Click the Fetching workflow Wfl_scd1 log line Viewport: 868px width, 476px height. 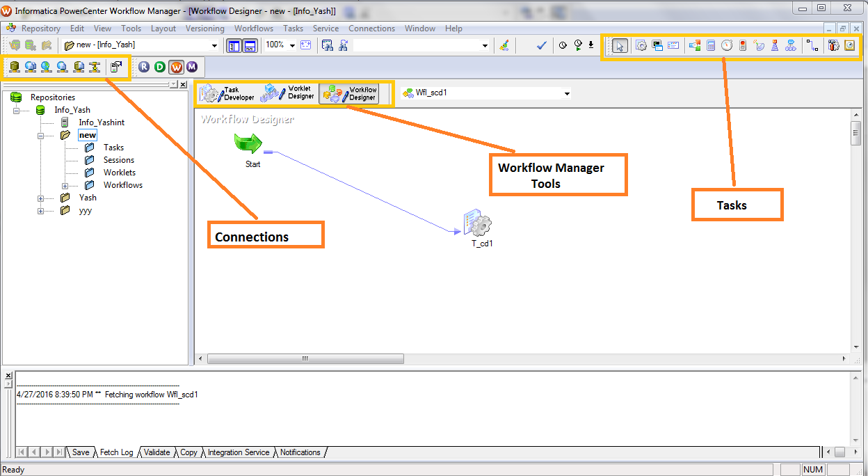pos(107,395)
